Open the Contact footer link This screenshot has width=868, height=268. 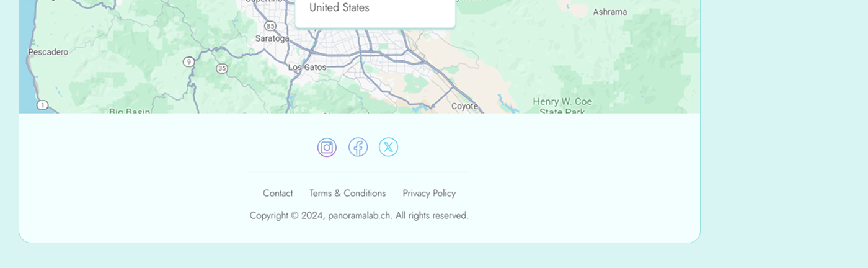(278, 193)
